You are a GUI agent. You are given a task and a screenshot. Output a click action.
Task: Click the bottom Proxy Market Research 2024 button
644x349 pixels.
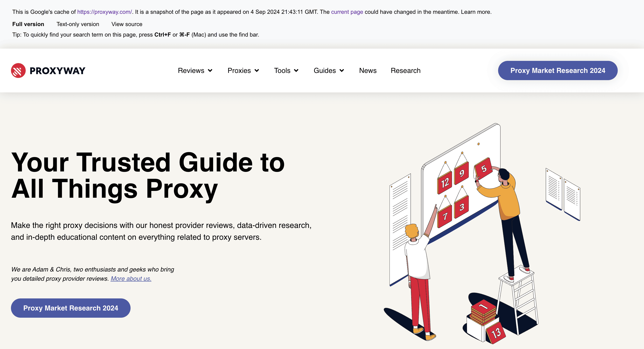(71, 308)
